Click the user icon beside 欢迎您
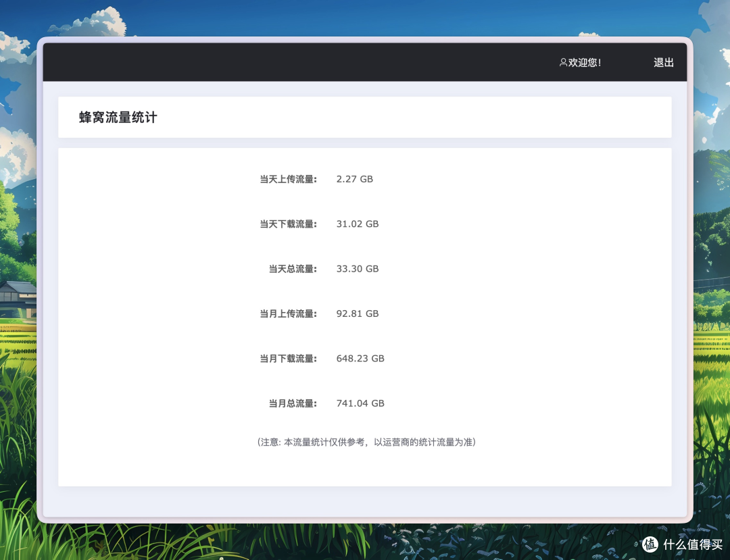 click(563, 62)
